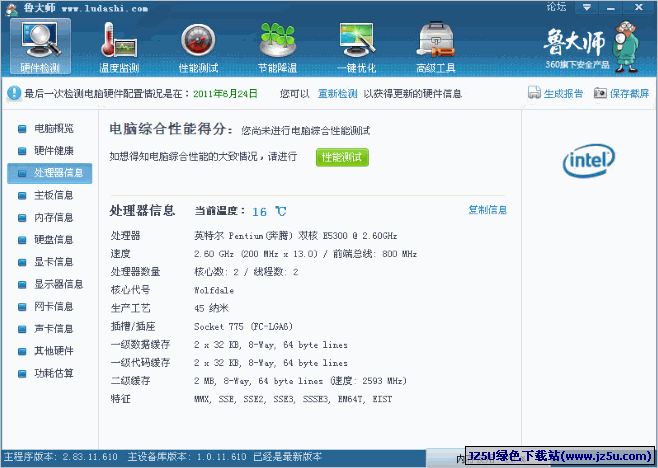Click 复制信息 copy info link

point(487,210)
